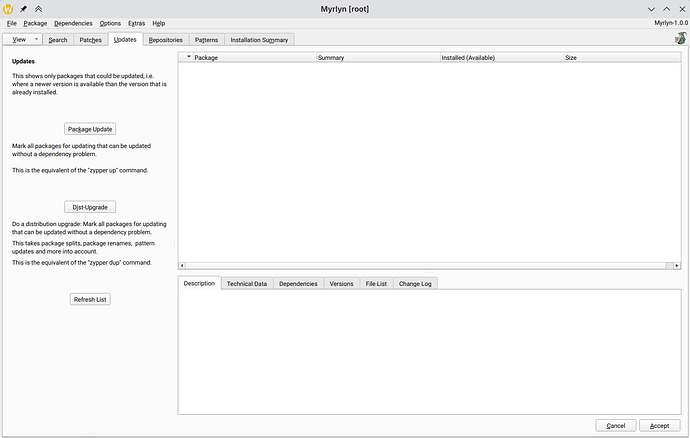690x438 pixels.
Task: Open the View dropdown tab
Action: click(x=22, y=40)
